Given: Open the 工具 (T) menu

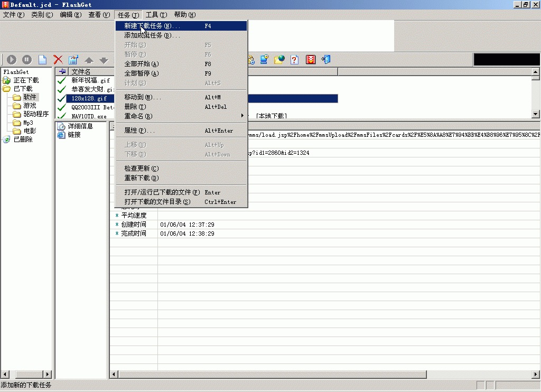Looking at the screenshot, I should [x=156, y=15].
